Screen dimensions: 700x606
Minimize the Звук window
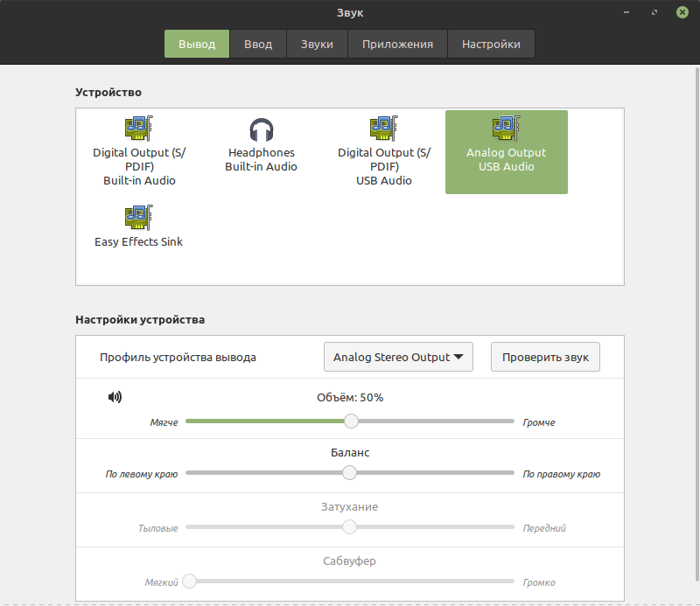[626, 12]
